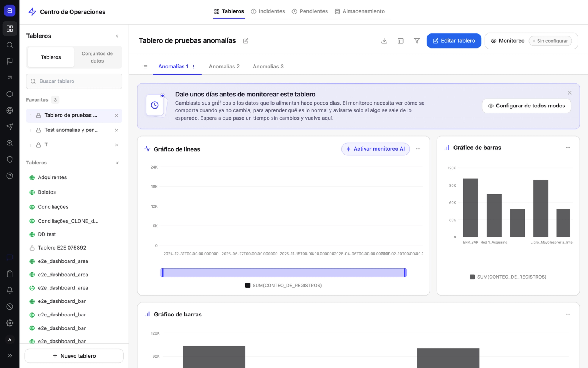This screenshot has height=368, width=588.
Task: Open the flag icon in left rail
Action: point(10,61)
